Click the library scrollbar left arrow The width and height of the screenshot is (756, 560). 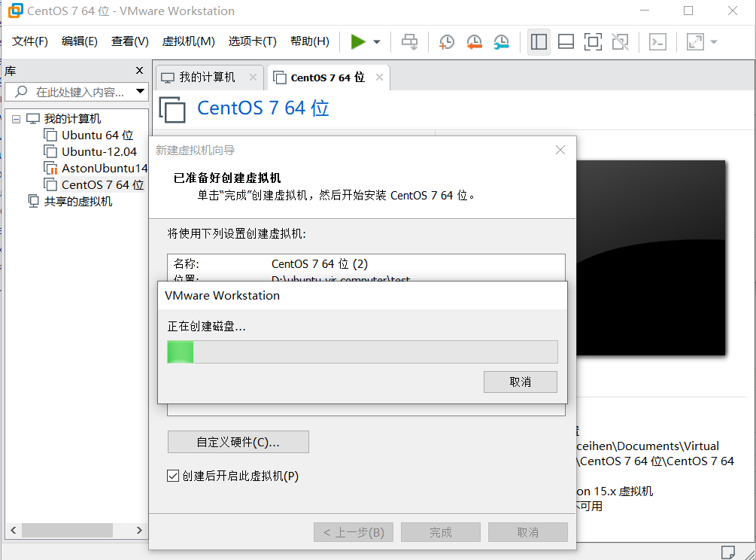pyautogui.click(x=14, y=530)
